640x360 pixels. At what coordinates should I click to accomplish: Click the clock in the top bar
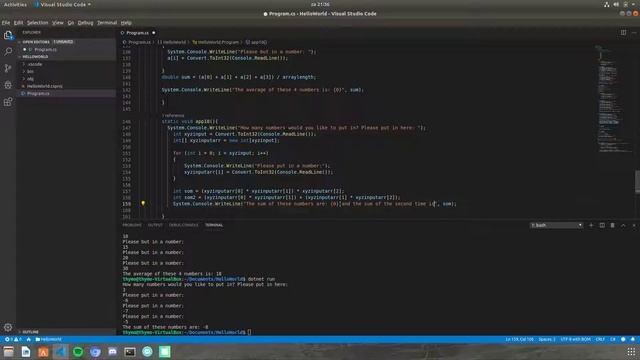(x=320, y=4)
